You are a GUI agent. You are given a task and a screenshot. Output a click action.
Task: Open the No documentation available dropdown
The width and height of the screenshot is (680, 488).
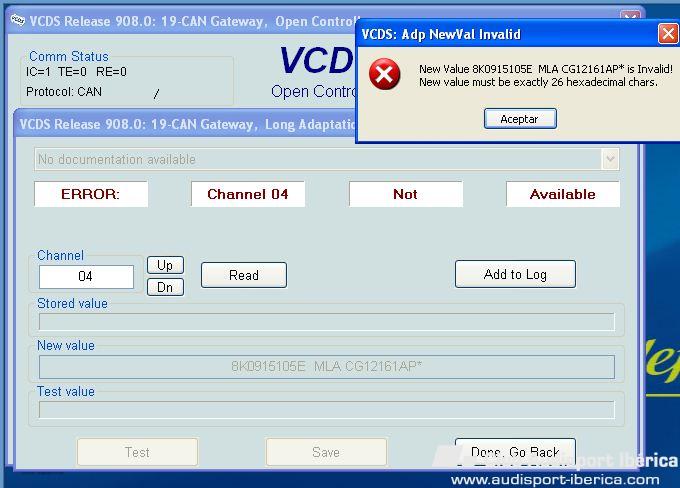coord(610,159)
